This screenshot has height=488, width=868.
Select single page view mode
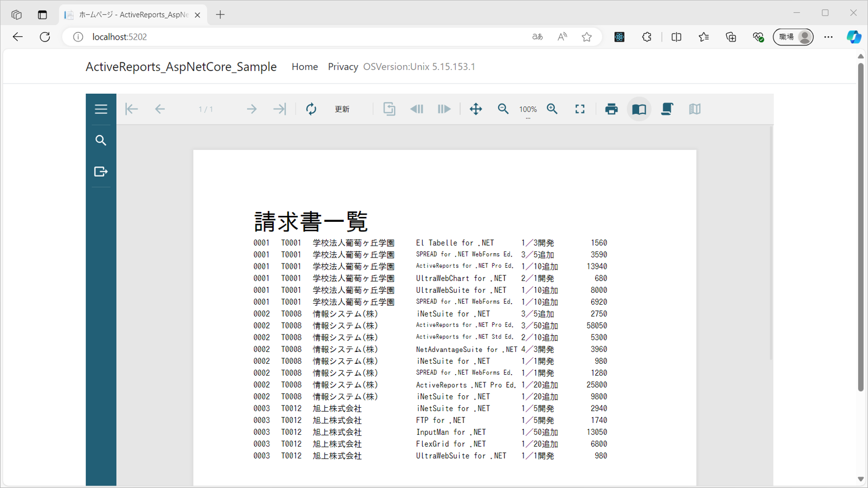(639, 109)
